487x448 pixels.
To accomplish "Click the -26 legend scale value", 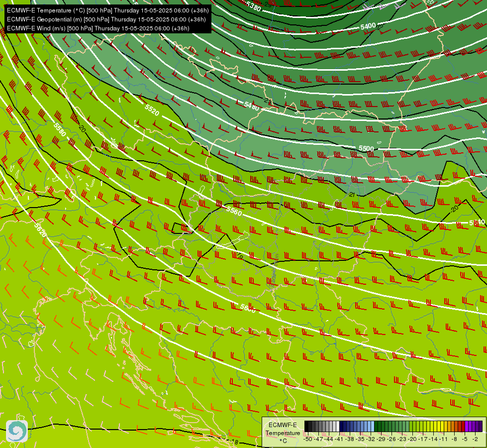I will (391, 439).
